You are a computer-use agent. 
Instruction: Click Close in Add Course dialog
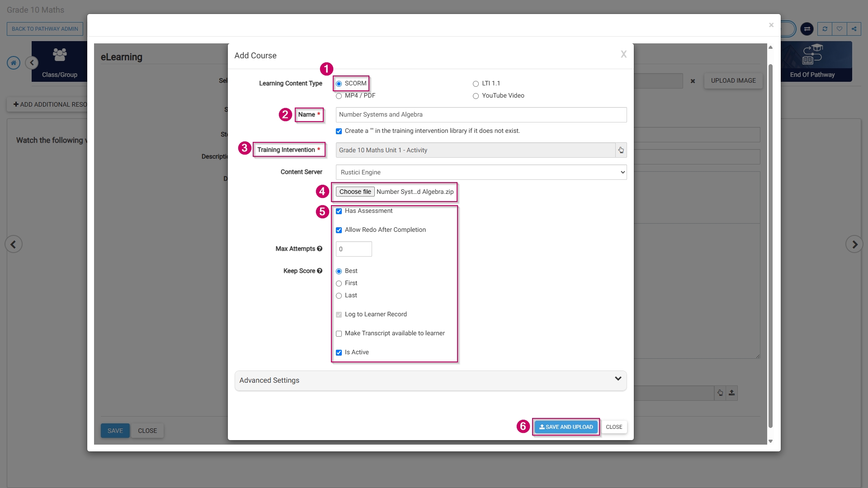tap(614, 427)
